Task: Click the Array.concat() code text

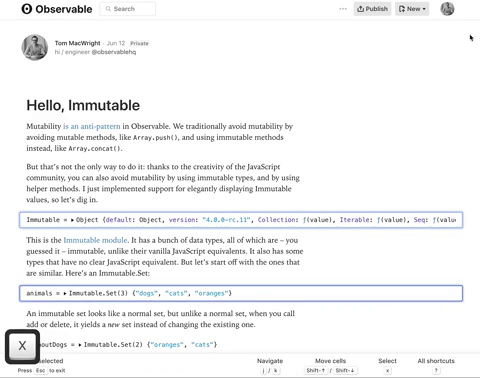Action: click(95, 149)
